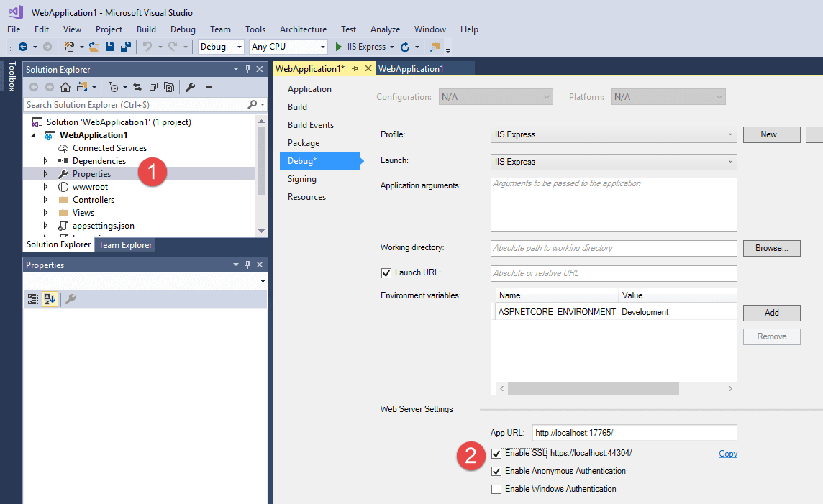
Task: Start IIS Express with green play icon
Action: [339, 47]
